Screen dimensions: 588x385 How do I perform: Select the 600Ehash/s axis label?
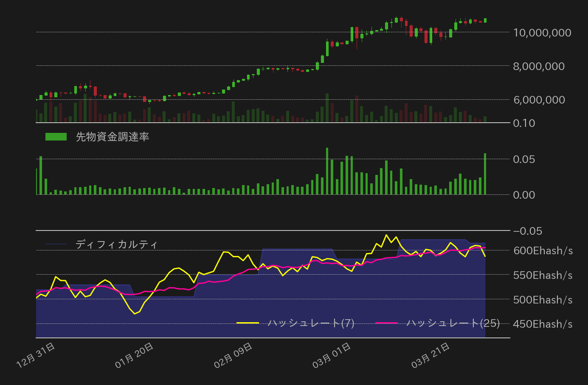(x=543, y=250)
